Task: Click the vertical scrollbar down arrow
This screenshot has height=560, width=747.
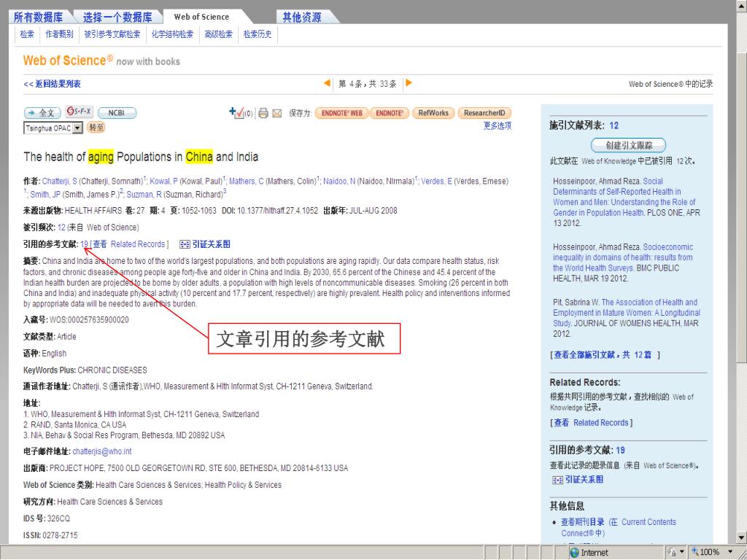Action: point(742,538)
